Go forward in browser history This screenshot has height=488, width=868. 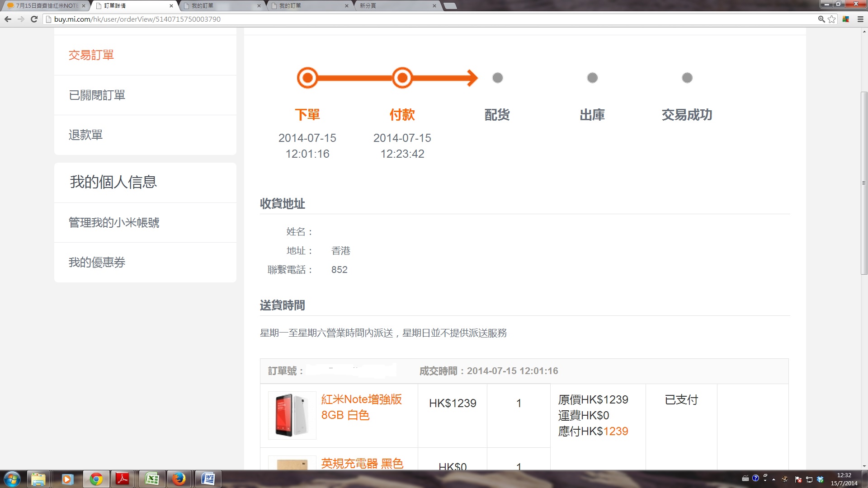[x=21, y=19]
